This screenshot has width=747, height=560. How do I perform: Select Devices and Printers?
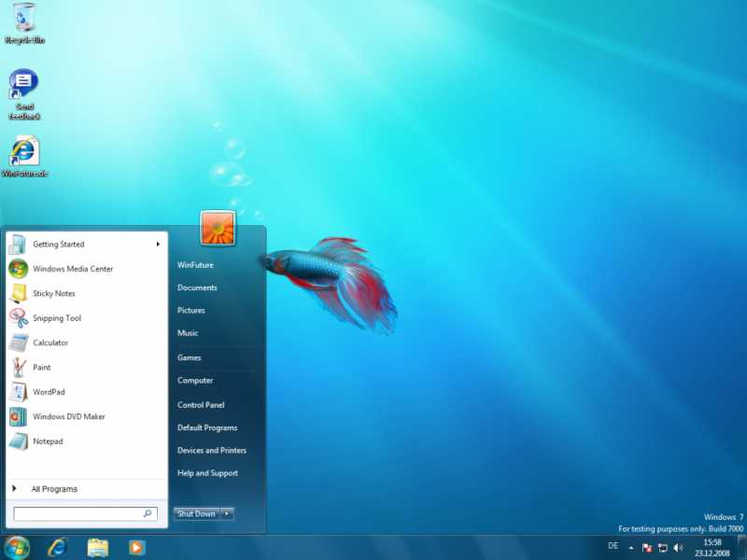212,450
